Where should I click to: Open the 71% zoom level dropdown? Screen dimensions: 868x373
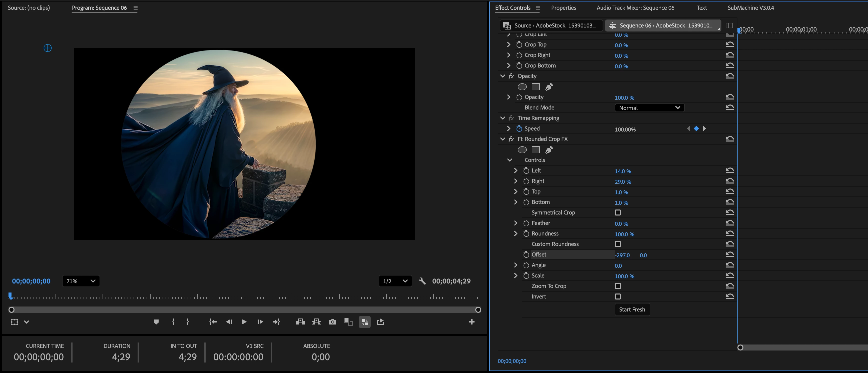click(81, 281)
